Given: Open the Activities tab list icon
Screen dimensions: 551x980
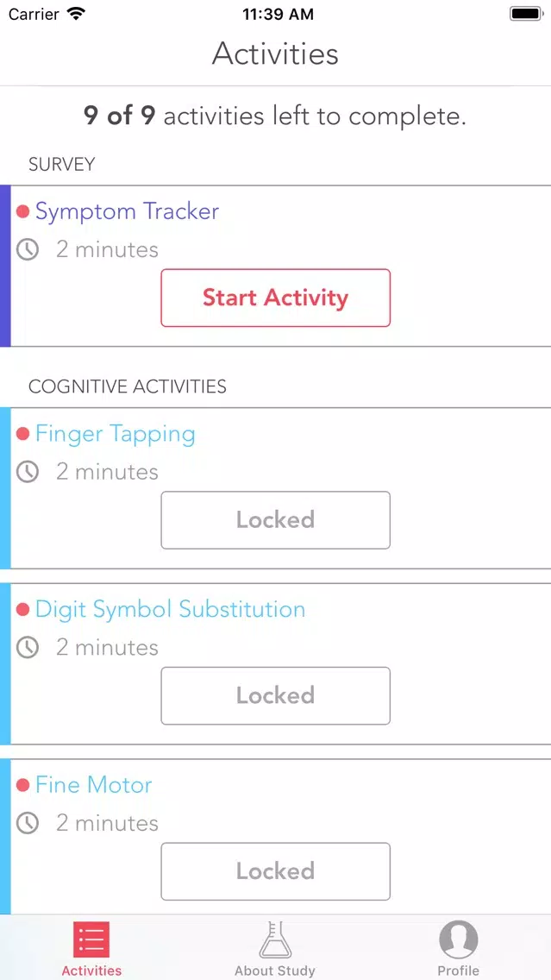Looking at the screenshot, I should (91, 939).
